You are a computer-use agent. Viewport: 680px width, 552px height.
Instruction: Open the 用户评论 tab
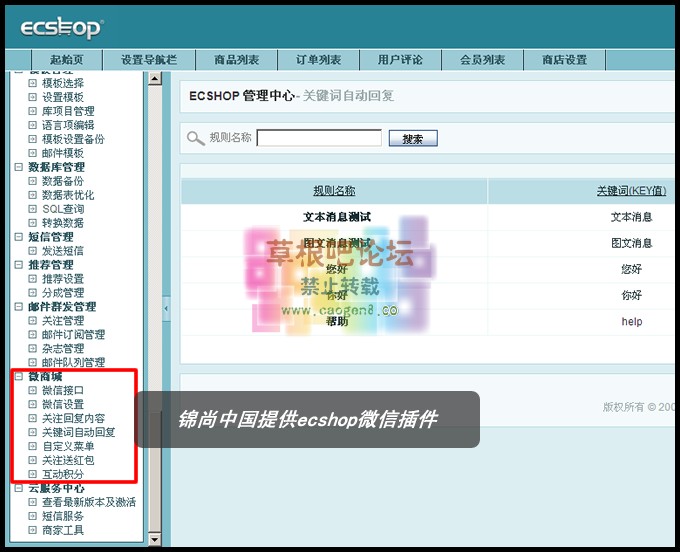coord(400,60)
